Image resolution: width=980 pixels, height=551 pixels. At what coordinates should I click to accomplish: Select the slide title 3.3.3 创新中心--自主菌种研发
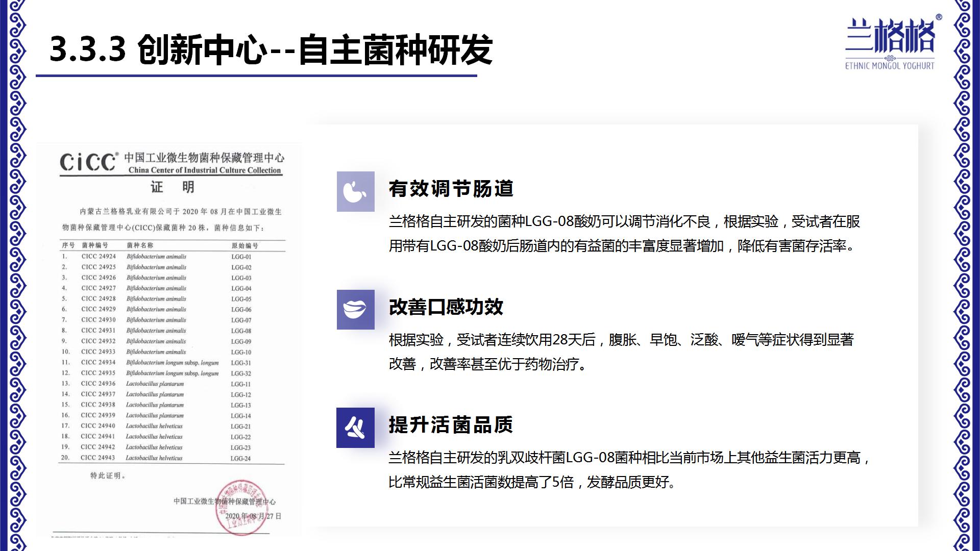coord(271,50)
